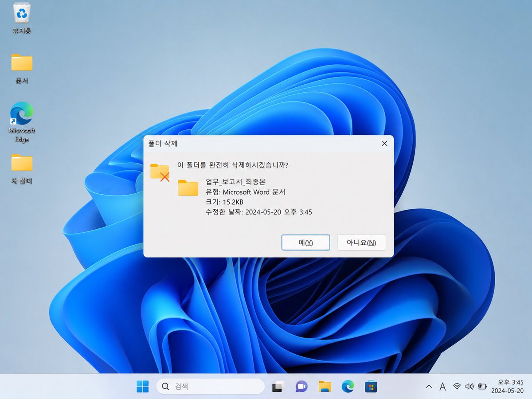Open File Explorer from taskbar
532x399 pixels.
[x=325, y=387]
